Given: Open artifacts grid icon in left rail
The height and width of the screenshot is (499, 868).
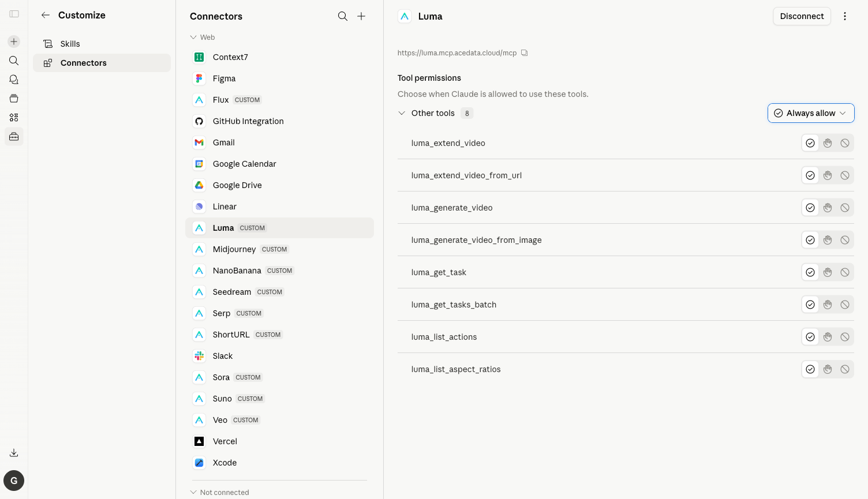Looking at the screenshot, I should 14,118.
